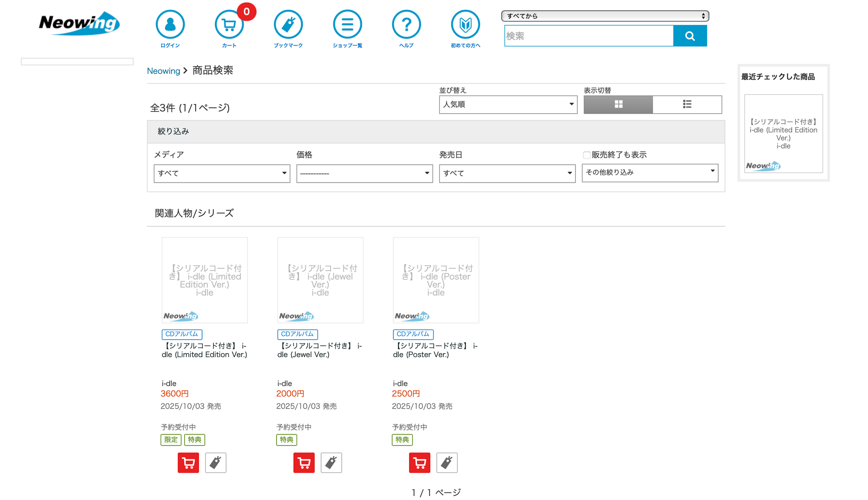The width and height of the screenshot is (868, 500).
Task: Bookmark the Poster Ver. item
Action: (x=447, y=462)
